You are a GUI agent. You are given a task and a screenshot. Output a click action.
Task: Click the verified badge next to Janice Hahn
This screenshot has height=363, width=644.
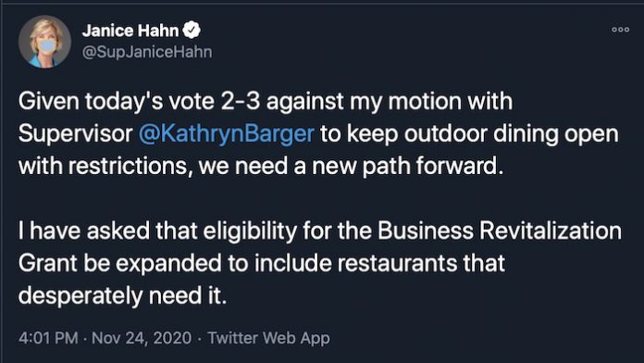(x=192, y=30)
